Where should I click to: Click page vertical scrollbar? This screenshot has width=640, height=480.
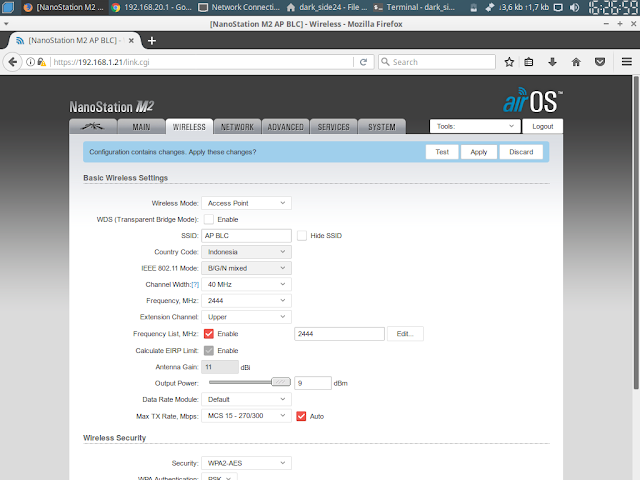[636, 233]
